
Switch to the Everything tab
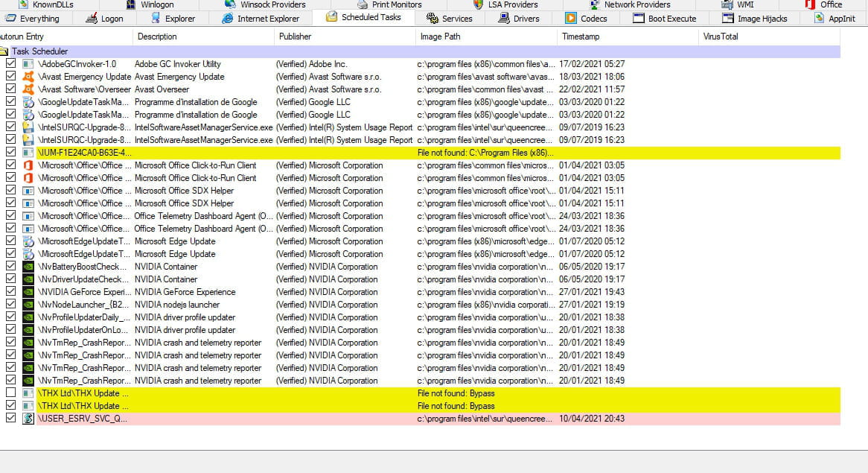point(32,19)
